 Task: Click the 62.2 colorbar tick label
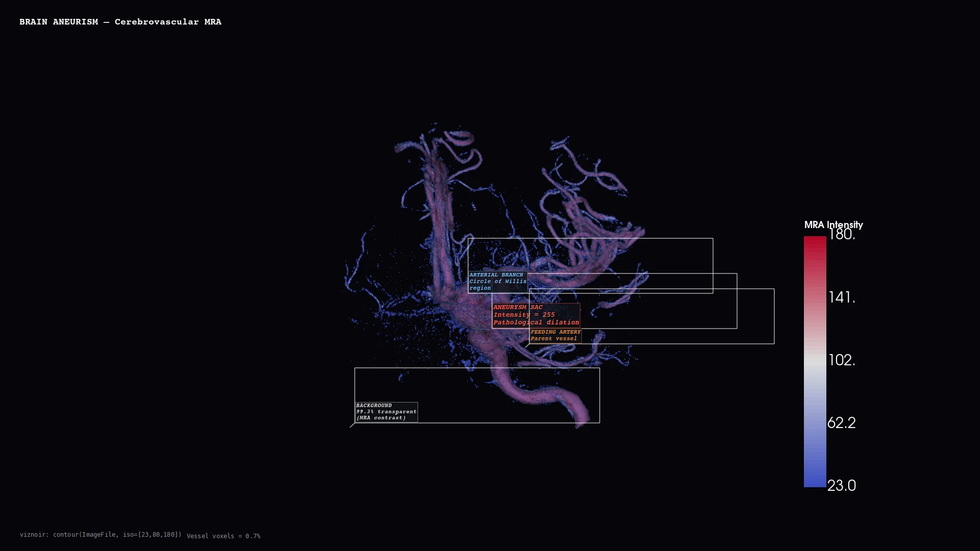click(841, 423)
